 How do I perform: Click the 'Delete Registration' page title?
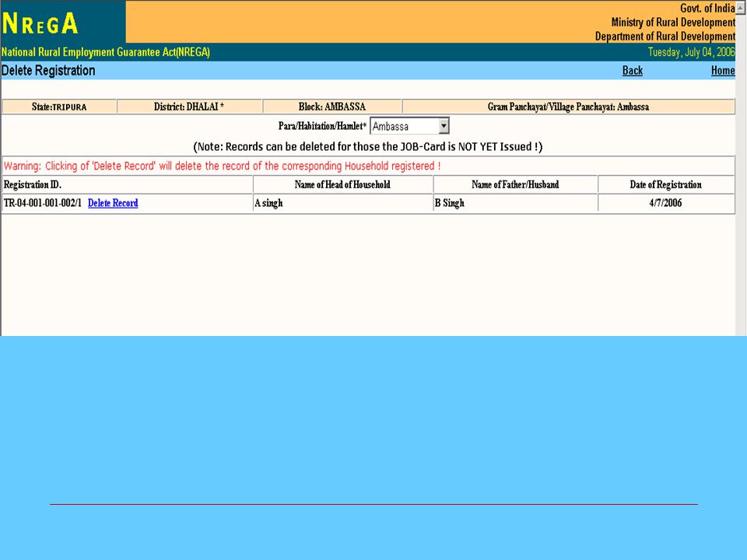click(x=48, y=71)
